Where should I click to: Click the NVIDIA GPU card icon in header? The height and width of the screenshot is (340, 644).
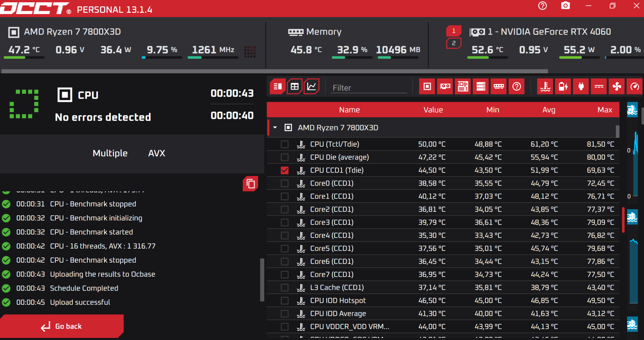click(477, 32)
